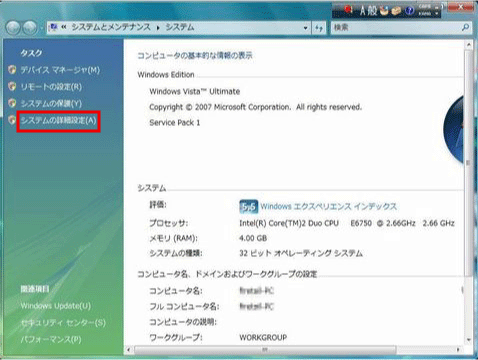This screenshot has height=360, width=478.
Task: Toggle KANA on the language bar
Action: tap(425, 14)
